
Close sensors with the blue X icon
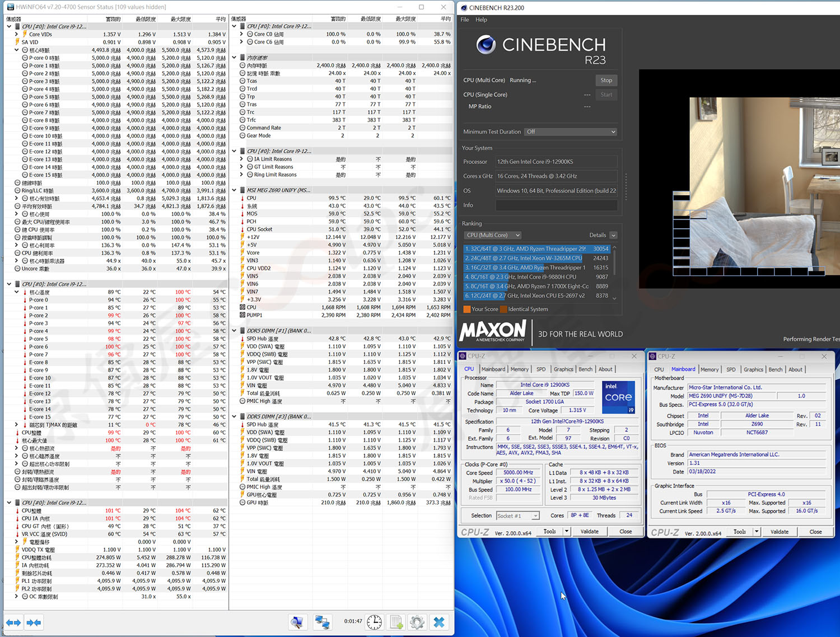439,622
